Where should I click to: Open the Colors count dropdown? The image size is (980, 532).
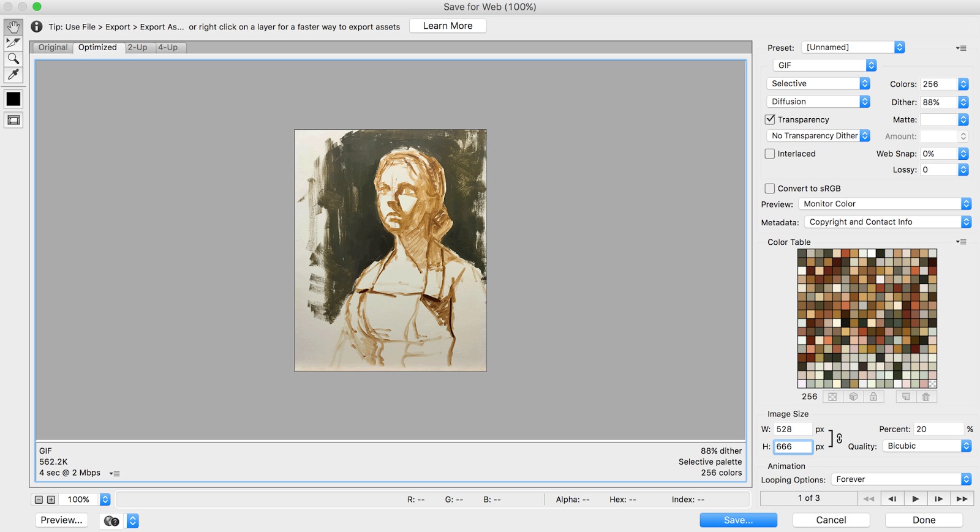pyautogui.click(x=963, y=84)
